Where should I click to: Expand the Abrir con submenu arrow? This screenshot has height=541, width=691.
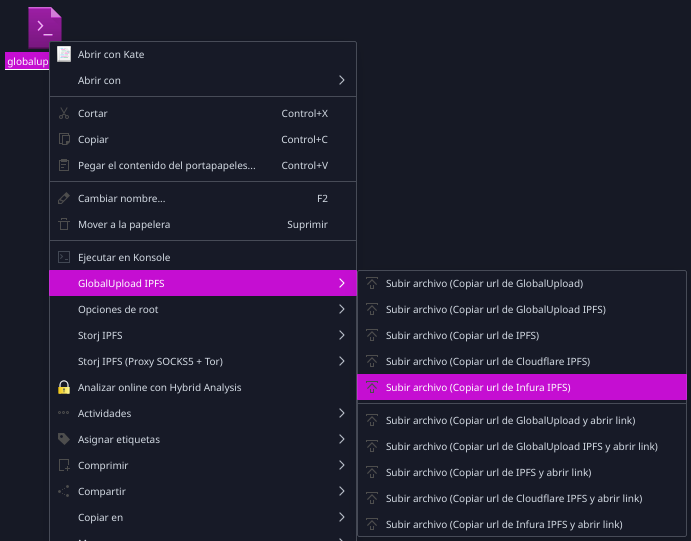point(342,80)
